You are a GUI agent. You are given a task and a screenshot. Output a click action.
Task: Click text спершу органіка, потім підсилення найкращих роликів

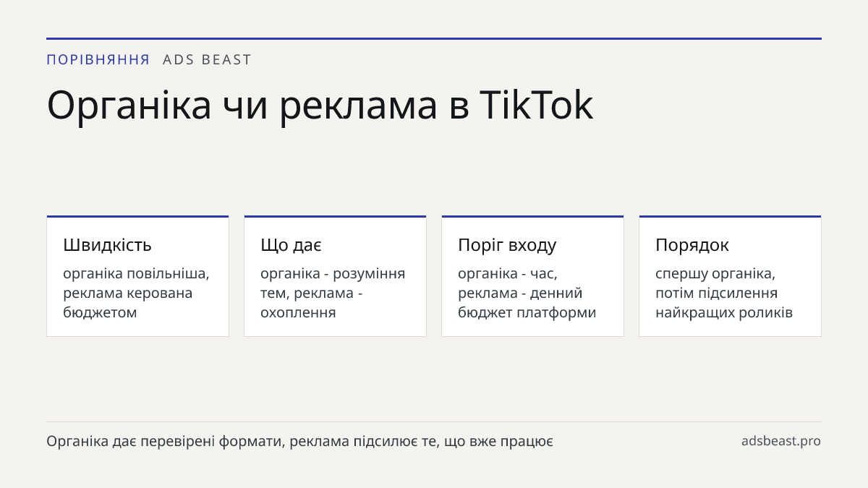[x=724, y=293]
